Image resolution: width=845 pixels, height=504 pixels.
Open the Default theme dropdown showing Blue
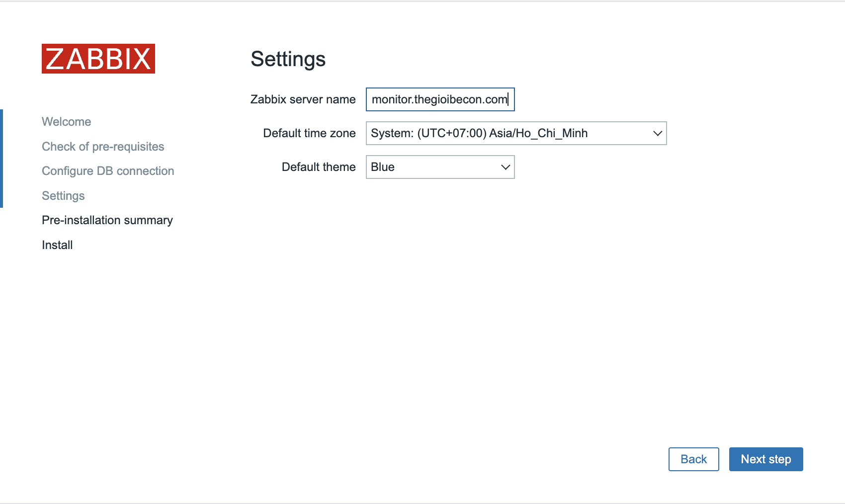pyautogui.click(x=440, y=167)
